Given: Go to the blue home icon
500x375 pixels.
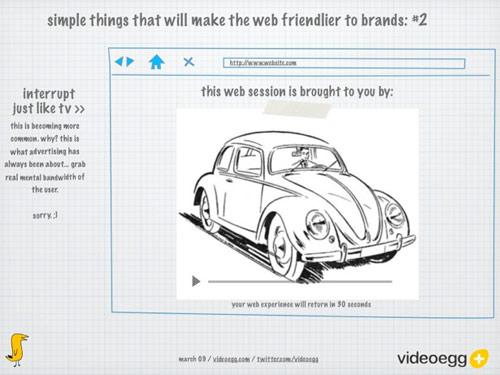Looking at the screenshot, I should pos(157,62).
